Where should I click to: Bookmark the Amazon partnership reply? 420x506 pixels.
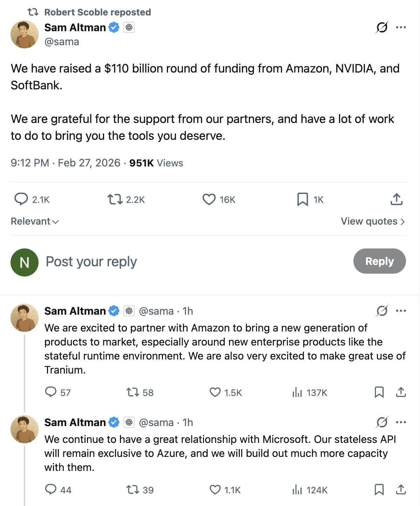[379, 392]
